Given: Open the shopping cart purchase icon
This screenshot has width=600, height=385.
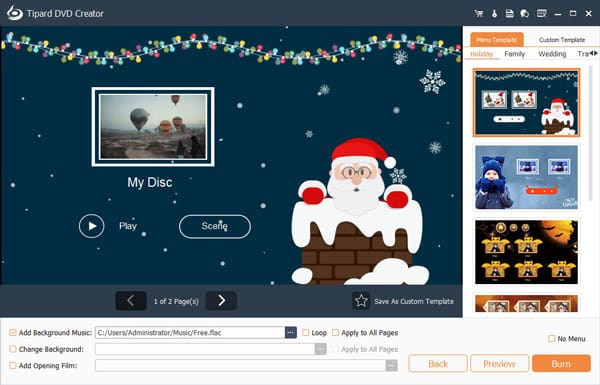Looking at the screenshot, I should 479,14.
